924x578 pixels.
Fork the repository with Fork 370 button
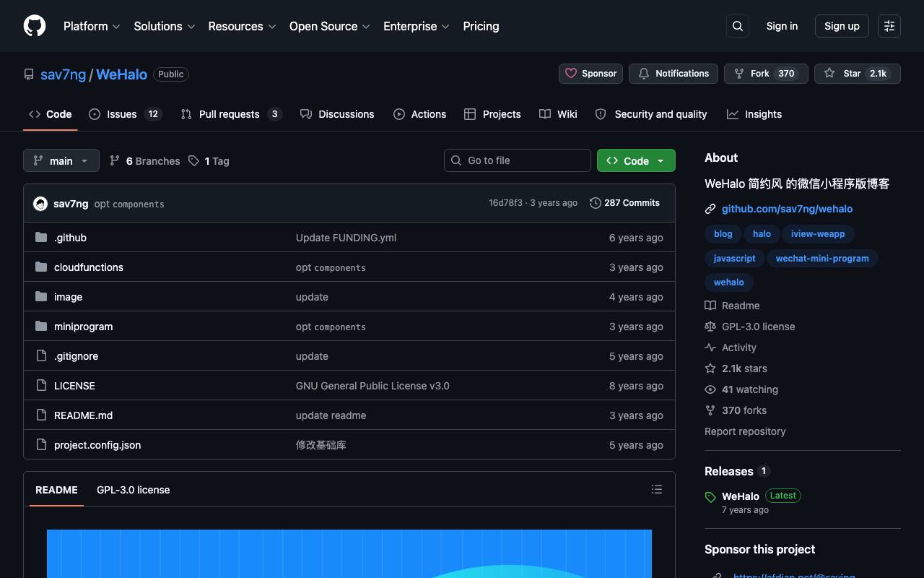tap(766, 74)
